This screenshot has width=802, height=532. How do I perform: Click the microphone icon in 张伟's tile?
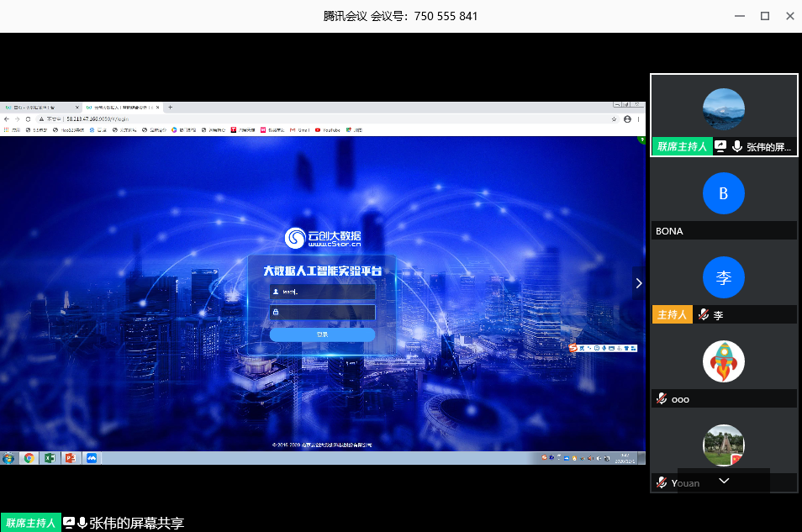[737, 146]
